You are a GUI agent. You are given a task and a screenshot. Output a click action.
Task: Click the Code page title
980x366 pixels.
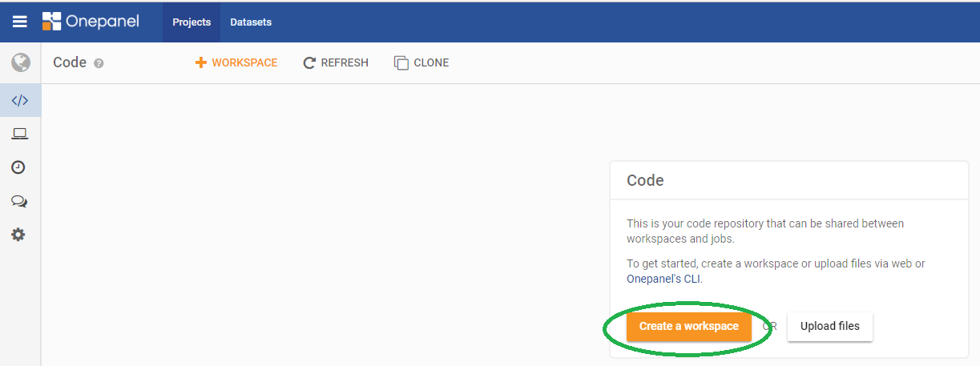70,62
